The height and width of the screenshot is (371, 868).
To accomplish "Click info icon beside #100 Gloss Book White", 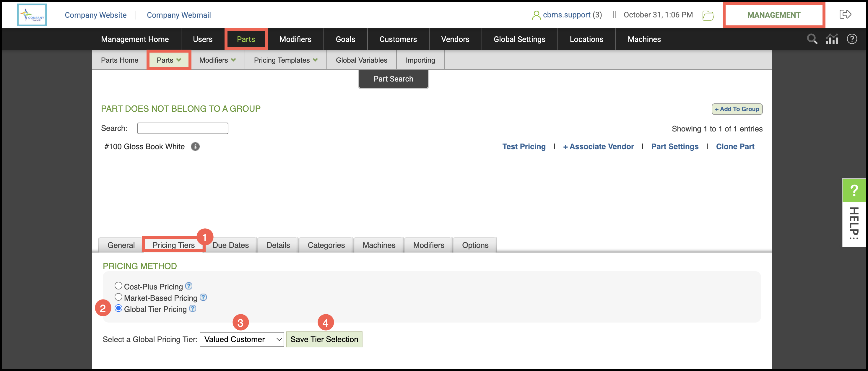I will pyautogui.click(x=195, y=147).
